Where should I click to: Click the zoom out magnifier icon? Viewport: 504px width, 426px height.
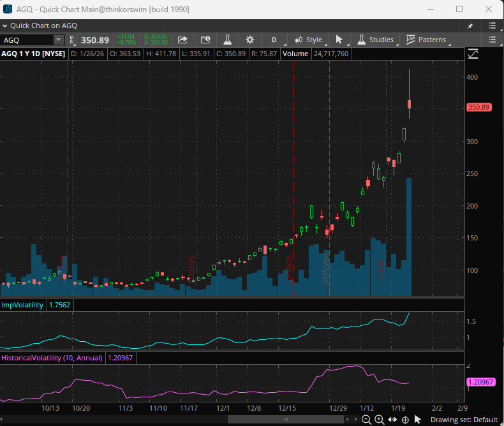tap(366, 420)
